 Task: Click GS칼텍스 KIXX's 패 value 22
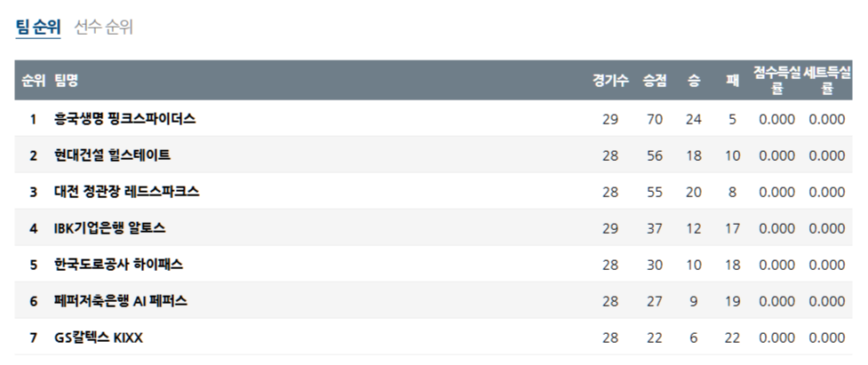pyautogui.click(x=732, y=337)
